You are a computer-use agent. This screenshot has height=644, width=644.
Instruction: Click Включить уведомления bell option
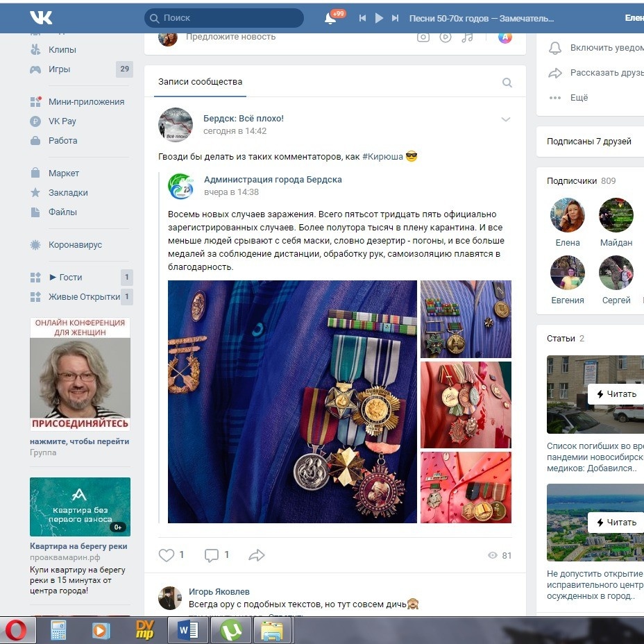click(596, 48)
